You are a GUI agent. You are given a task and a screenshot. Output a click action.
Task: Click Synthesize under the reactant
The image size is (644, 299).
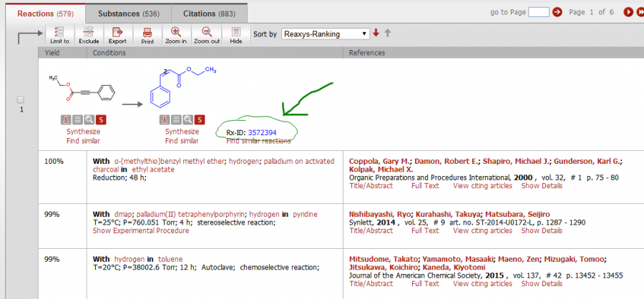point(84,132)
